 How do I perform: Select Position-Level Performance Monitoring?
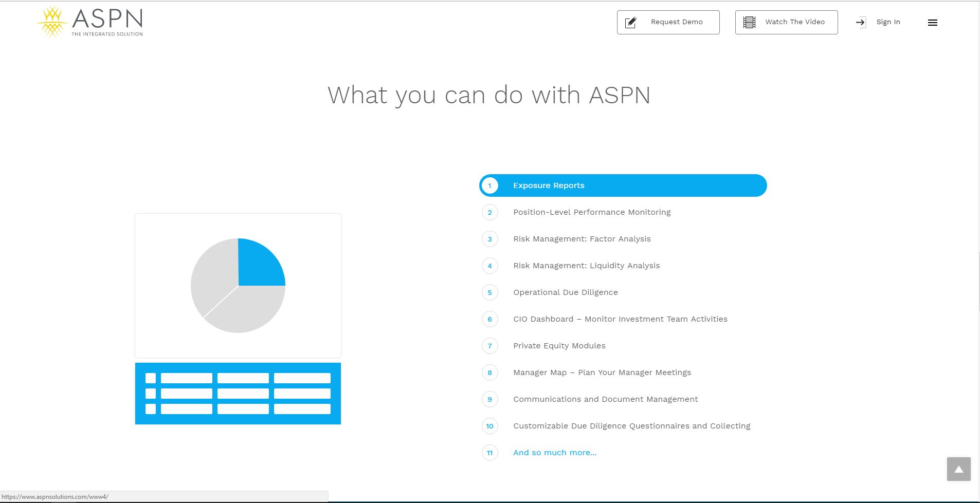click(592, 212)
